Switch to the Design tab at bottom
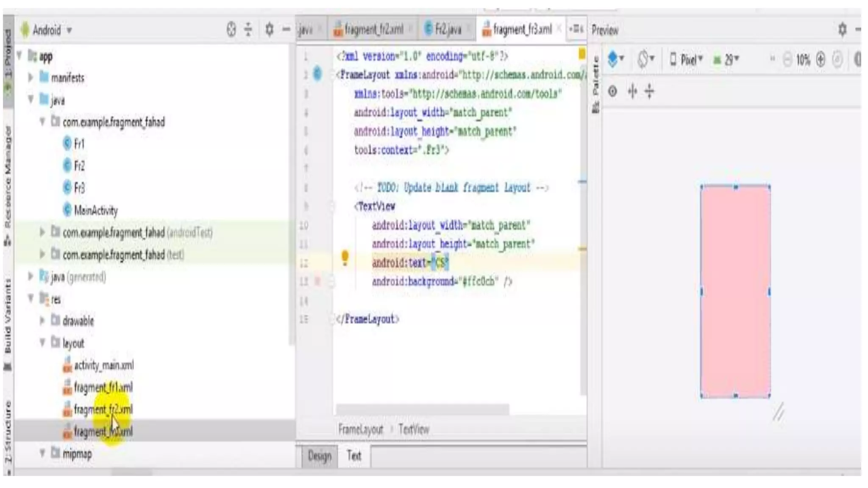 [x=320, y=456]
